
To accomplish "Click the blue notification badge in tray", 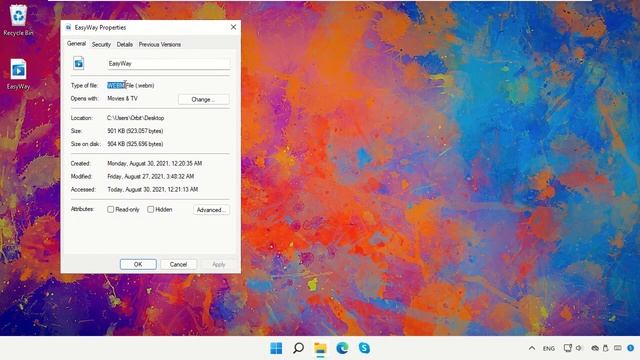I will tap(631, 348).
